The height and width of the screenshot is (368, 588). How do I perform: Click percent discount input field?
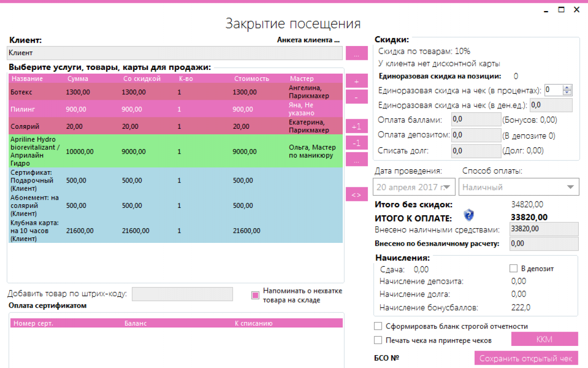554,90
